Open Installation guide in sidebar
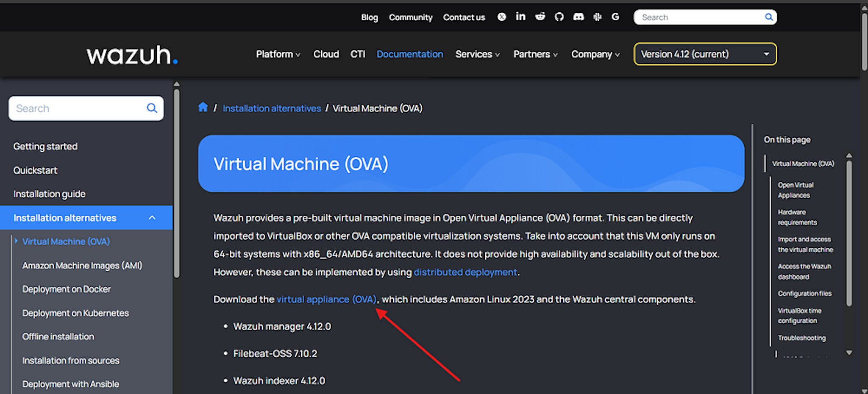 tap(49, 194)
